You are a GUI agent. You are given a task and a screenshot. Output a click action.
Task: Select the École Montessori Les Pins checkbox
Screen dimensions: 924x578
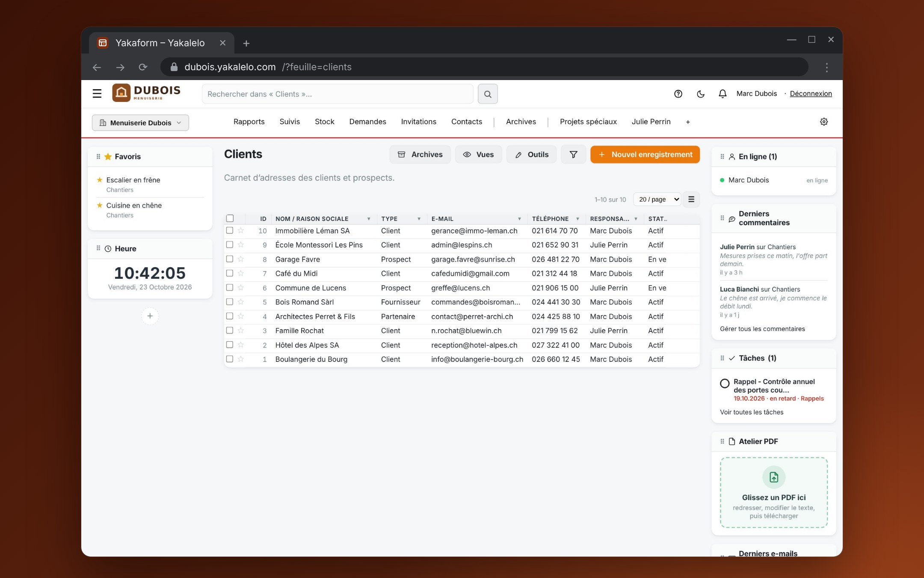[x=230, y=245]
